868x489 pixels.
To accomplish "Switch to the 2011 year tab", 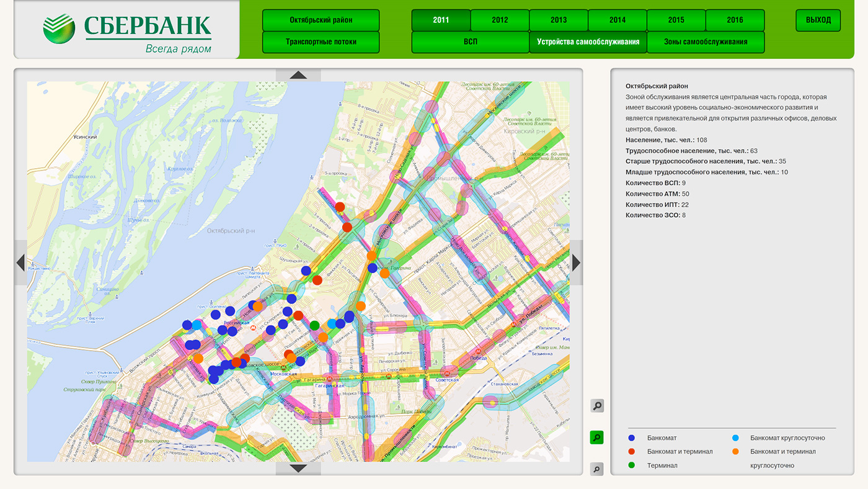I will pos(441,20).
